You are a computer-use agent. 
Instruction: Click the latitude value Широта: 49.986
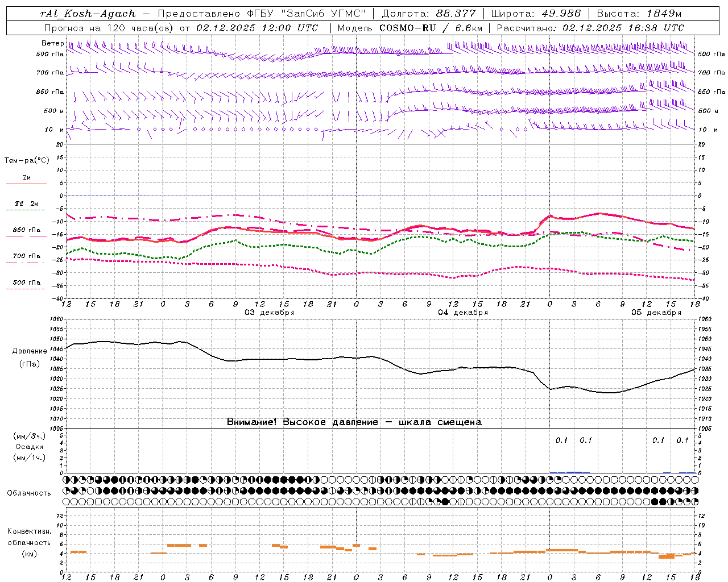[536, 14]
